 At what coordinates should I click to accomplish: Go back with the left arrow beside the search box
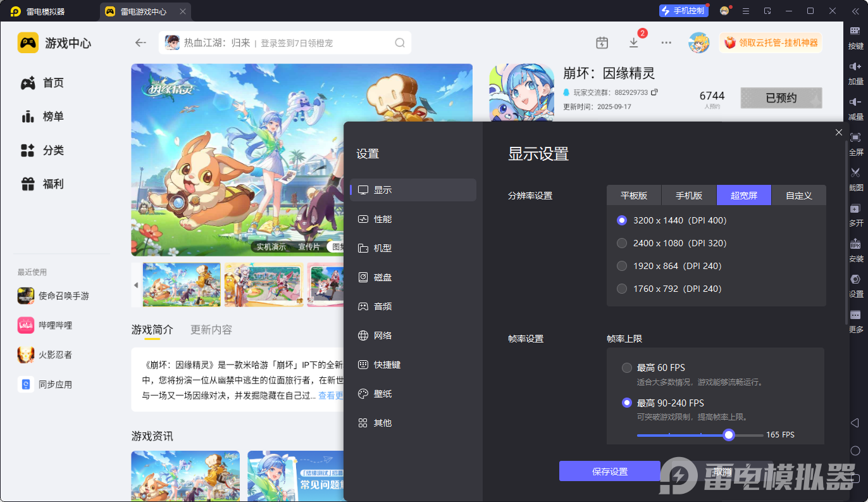pos(140,42)
